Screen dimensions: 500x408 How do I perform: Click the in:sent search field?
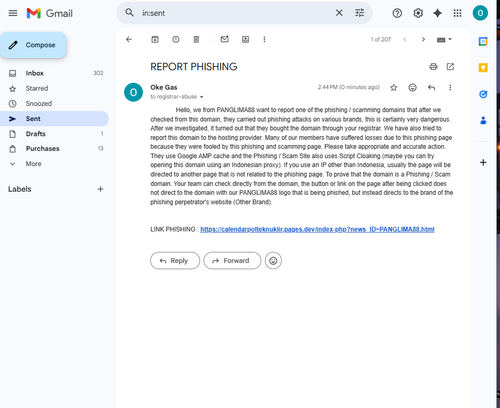(x=235, y=13)
